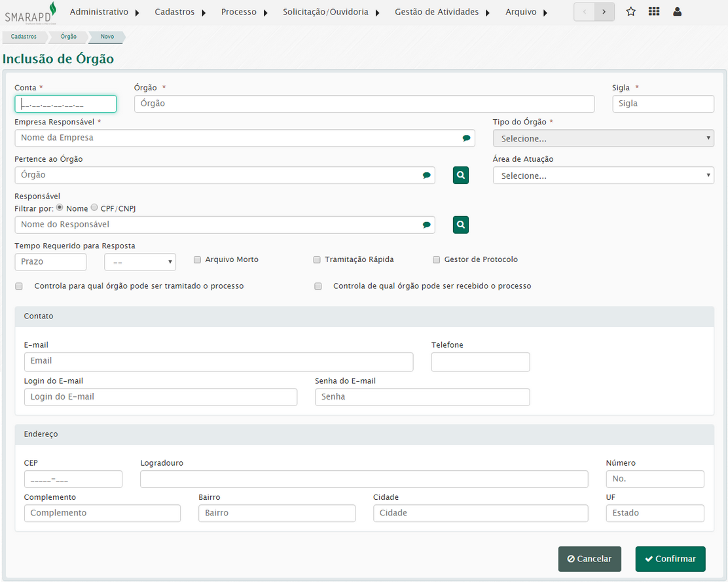728x583 pixels.
Task: Select the CPF/CNPJ filter radio button
Action: point(94,208)
